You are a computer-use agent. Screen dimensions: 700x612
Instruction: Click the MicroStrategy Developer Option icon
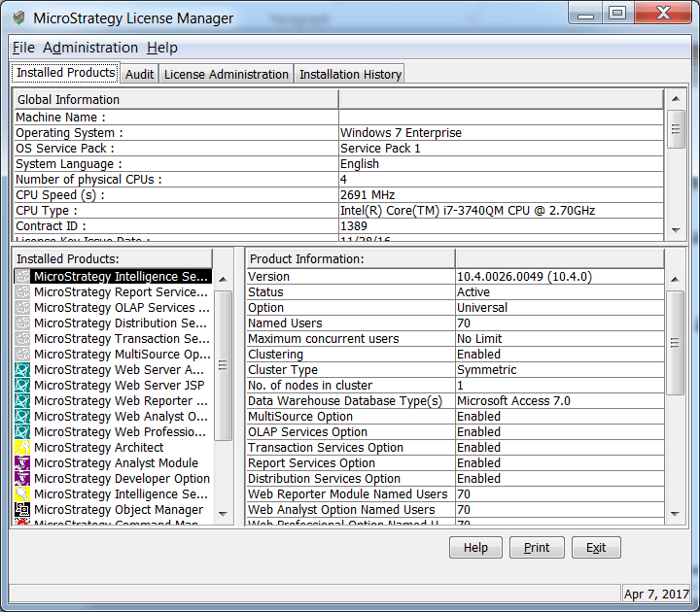click(22, 479)
